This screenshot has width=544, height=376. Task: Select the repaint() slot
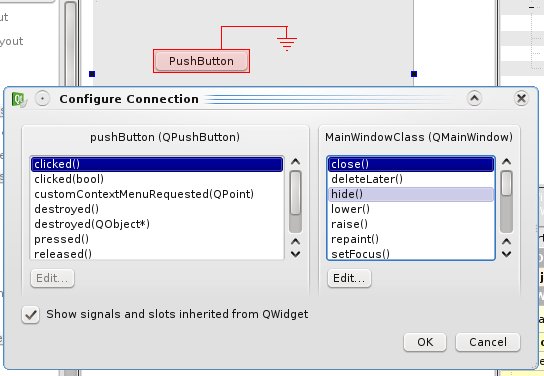411,239
